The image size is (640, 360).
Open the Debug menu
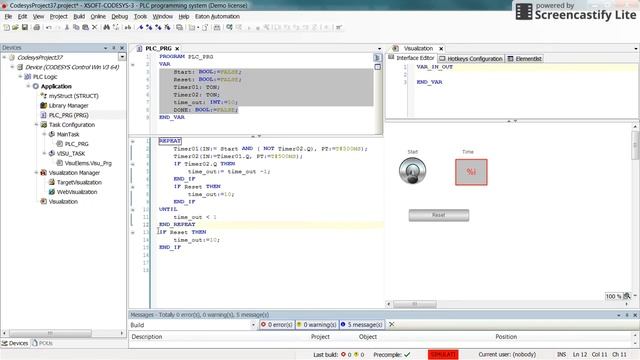(x=120, y=16)
